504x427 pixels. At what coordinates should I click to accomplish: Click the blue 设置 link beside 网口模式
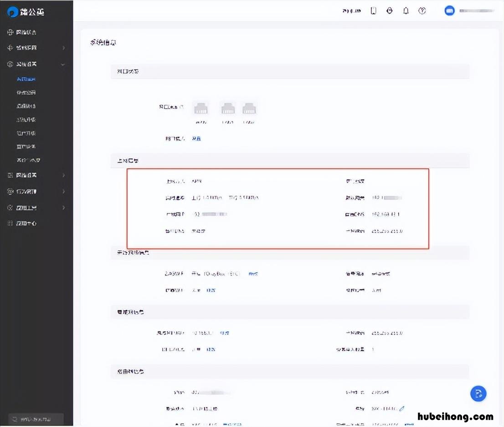(x=196, y=139)
